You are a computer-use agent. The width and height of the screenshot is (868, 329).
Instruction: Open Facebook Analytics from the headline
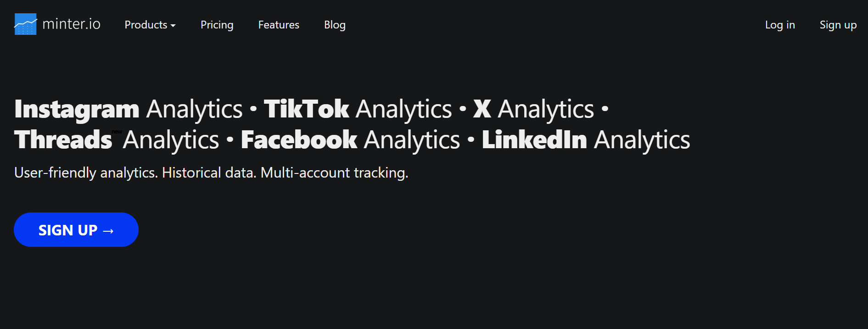350,140
